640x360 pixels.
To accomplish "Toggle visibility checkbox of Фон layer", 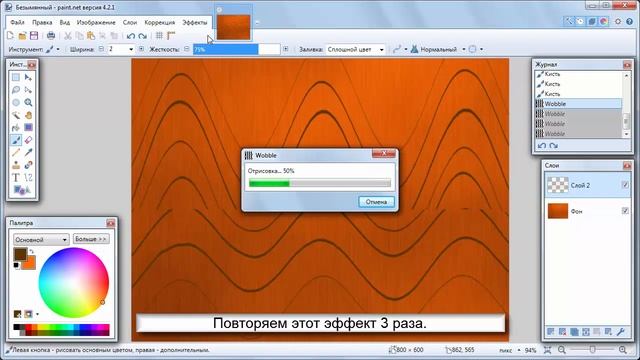I will (625, 211).
